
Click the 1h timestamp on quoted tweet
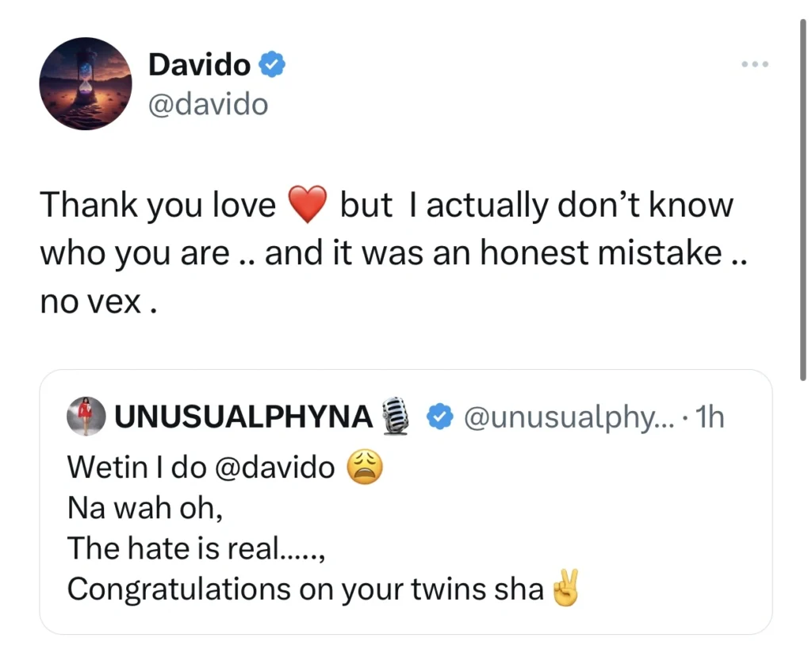click(709, 417)
